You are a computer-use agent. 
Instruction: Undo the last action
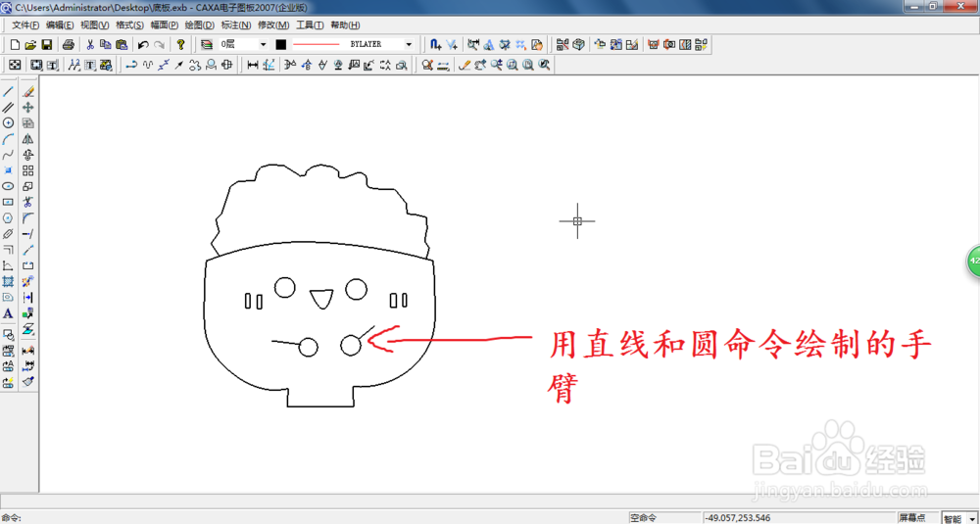pos(143,44)
